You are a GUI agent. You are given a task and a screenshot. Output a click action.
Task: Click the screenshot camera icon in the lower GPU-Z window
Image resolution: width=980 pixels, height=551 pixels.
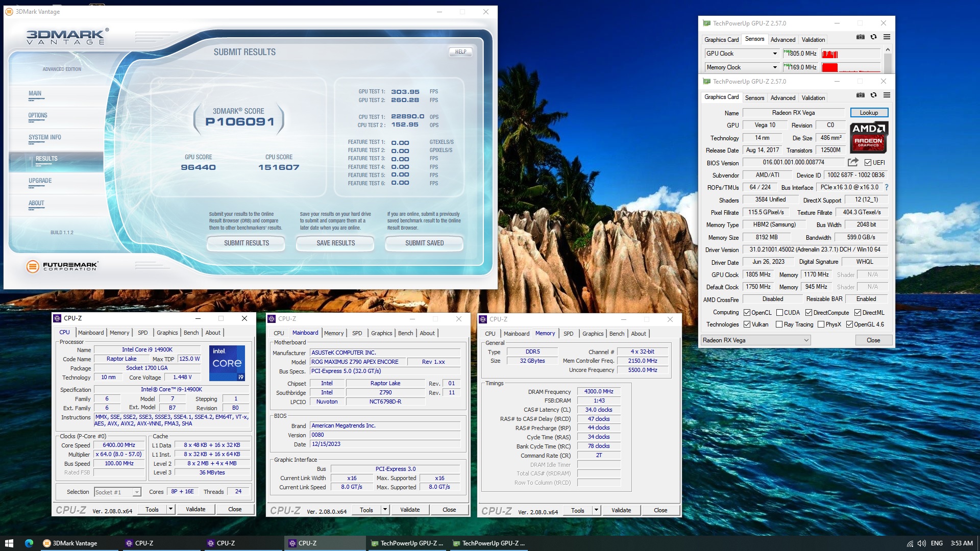(x=860, y=95)
